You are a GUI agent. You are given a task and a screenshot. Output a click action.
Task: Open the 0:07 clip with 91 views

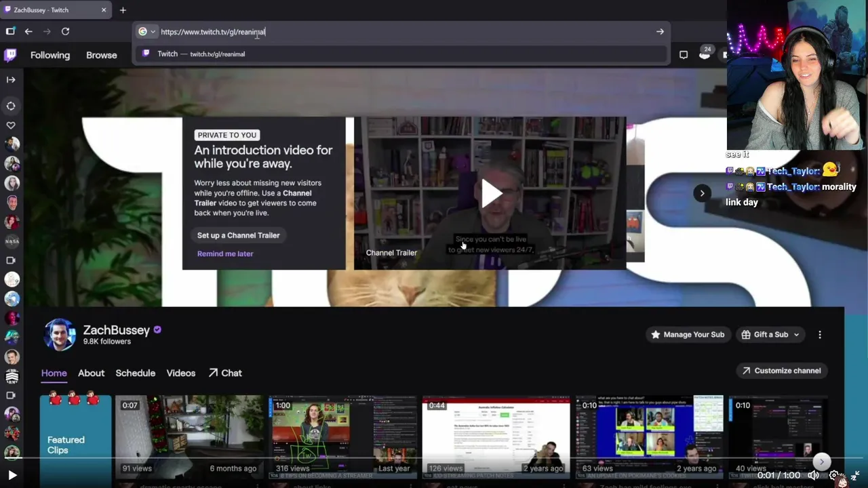(189, 437)
